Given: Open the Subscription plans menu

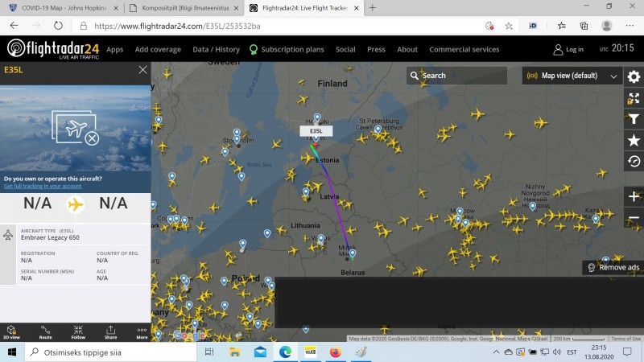Looking at the screenshot, I should tap(286, 49).
